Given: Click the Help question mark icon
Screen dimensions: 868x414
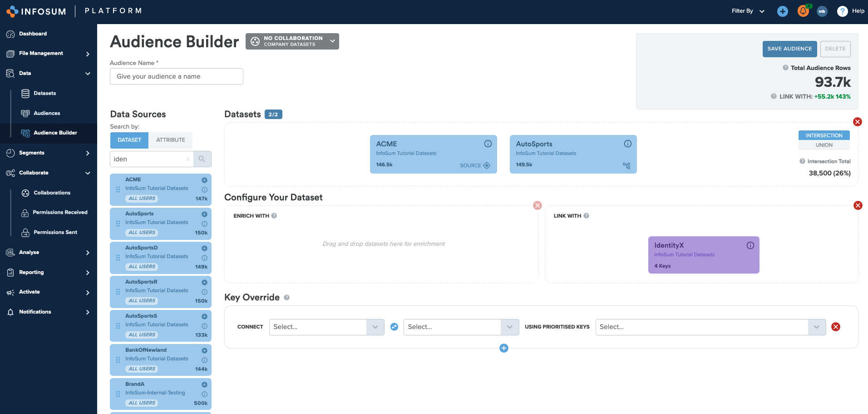Looking at the screenshot, I should pos(843,11).
